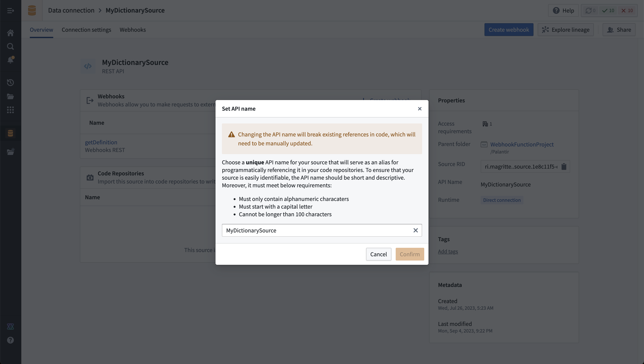The height and width of the screenshot is (364, 644).
Task: Open the Home icon in sidebar
Action: tap(10, 33)
